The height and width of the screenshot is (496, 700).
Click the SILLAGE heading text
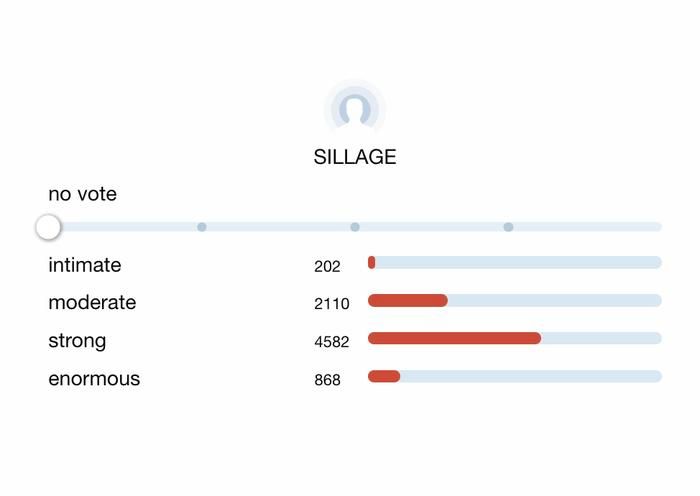tap(355, 157)
